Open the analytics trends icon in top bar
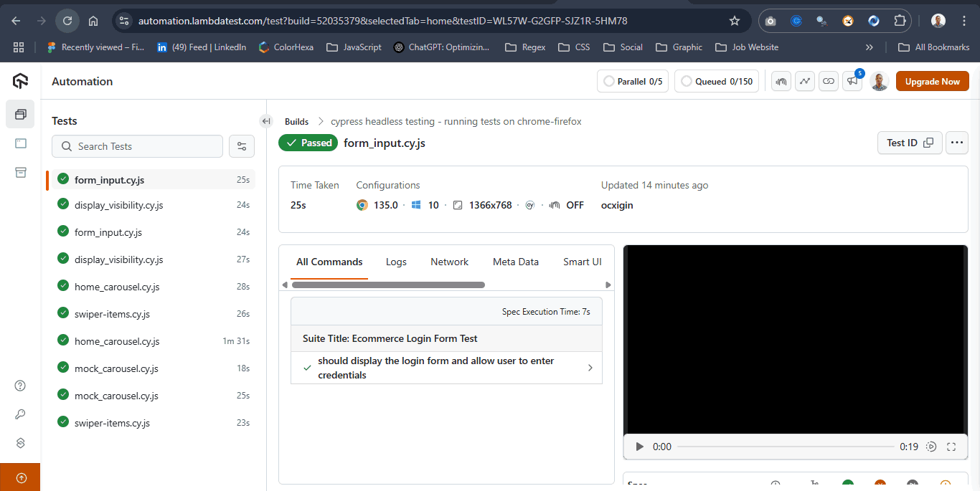This screenshot has height=491, width=980. [x=804, y=81]
